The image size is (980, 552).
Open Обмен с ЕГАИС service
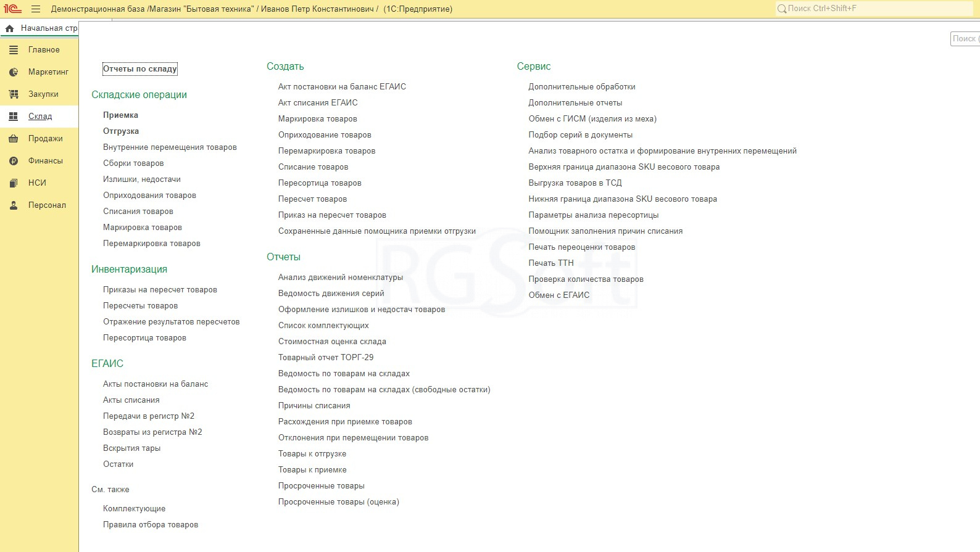point(559,295)
